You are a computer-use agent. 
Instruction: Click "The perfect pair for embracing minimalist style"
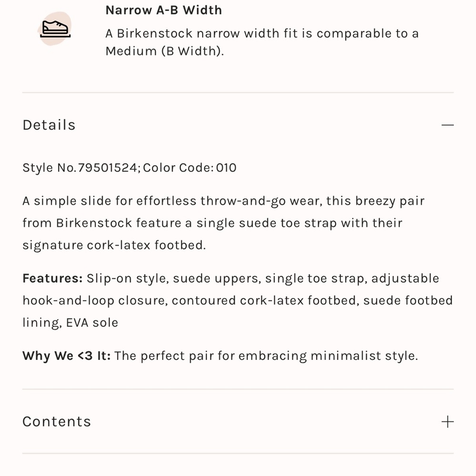[x=266, y=356]
